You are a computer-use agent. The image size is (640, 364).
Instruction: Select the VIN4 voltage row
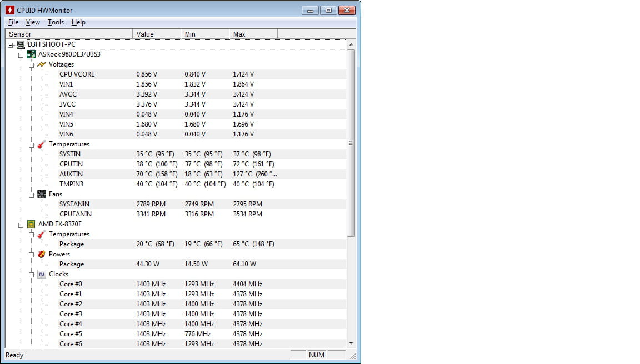coord(202,114)
